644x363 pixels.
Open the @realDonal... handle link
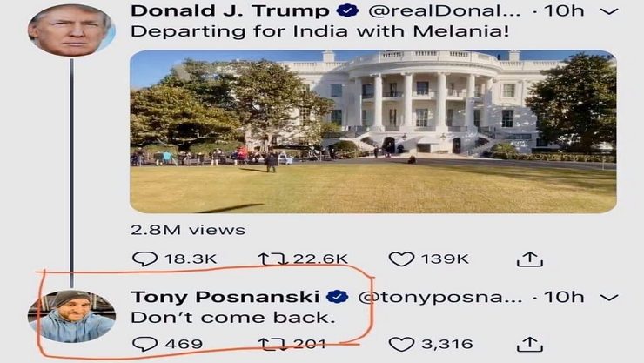(x=445, y=11)
